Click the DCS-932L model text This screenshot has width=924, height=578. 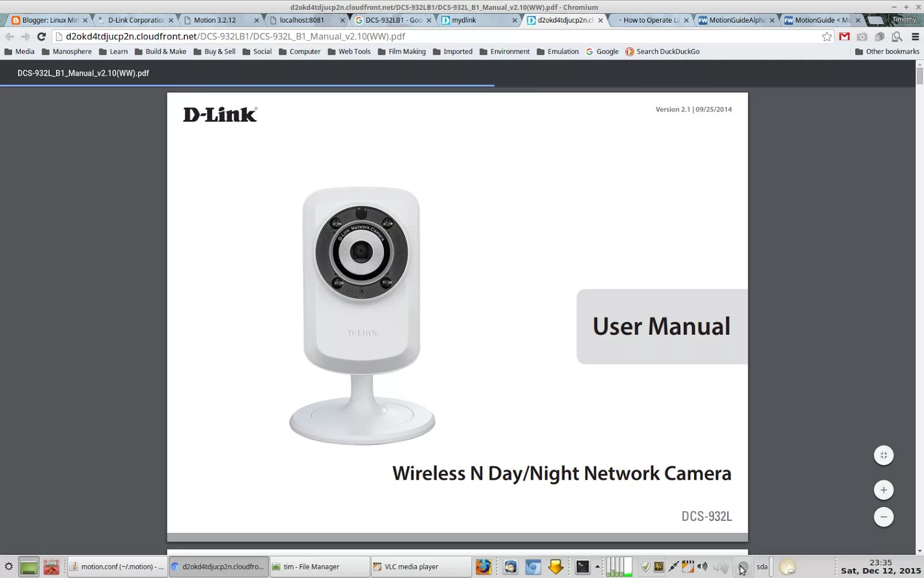706,516
